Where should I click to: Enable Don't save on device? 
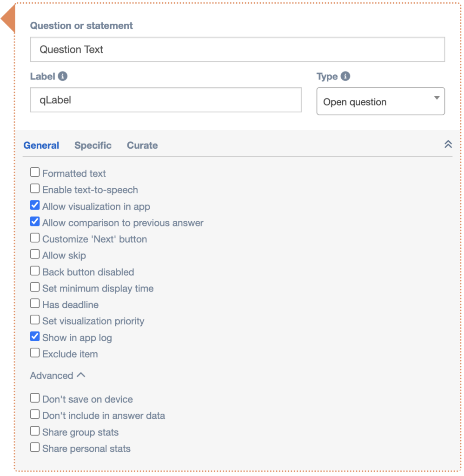point(35,398)
